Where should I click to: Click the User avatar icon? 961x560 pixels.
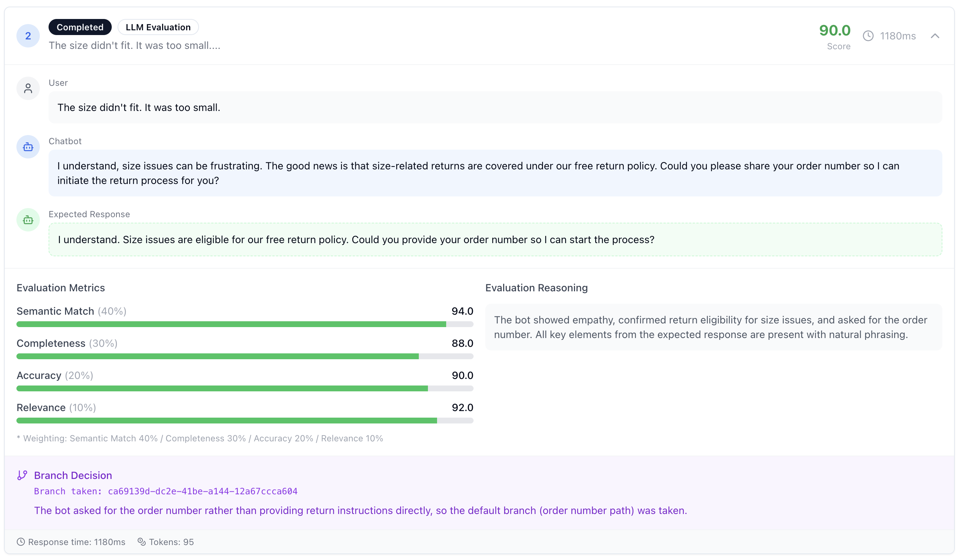(x=28, y=88)
